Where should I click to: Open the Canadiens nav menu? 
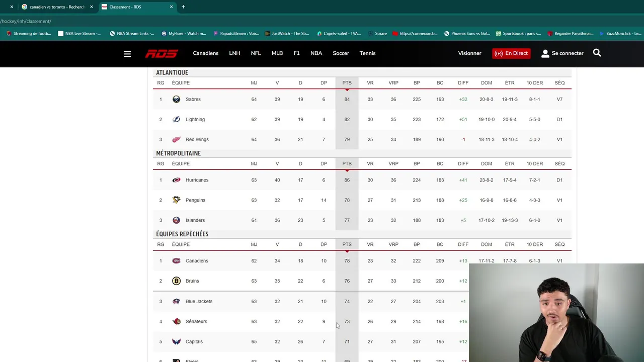pyautogui.click(x=206, y=53)
